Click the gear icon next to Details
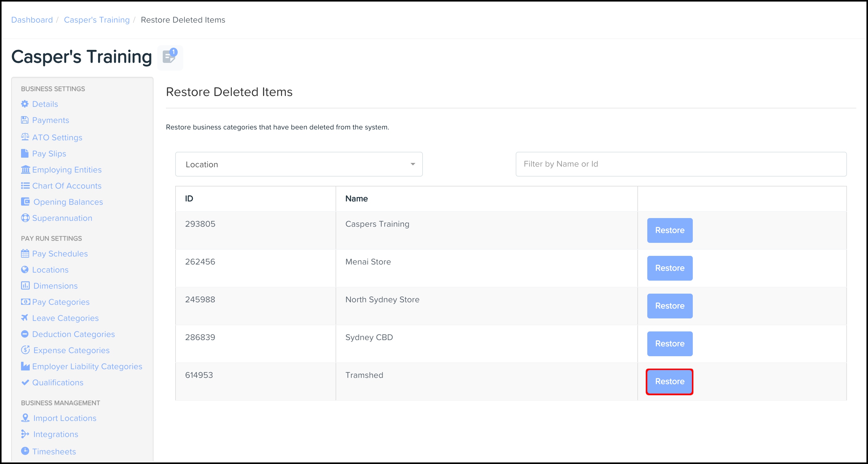The image size is (868, 464). coord(25,104)
